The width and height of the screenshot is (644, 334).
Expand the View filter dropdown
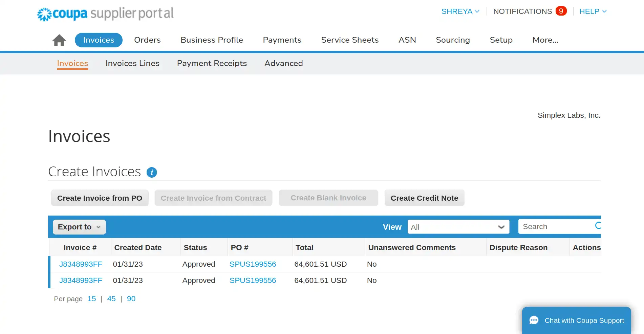[x=458, y=227]
